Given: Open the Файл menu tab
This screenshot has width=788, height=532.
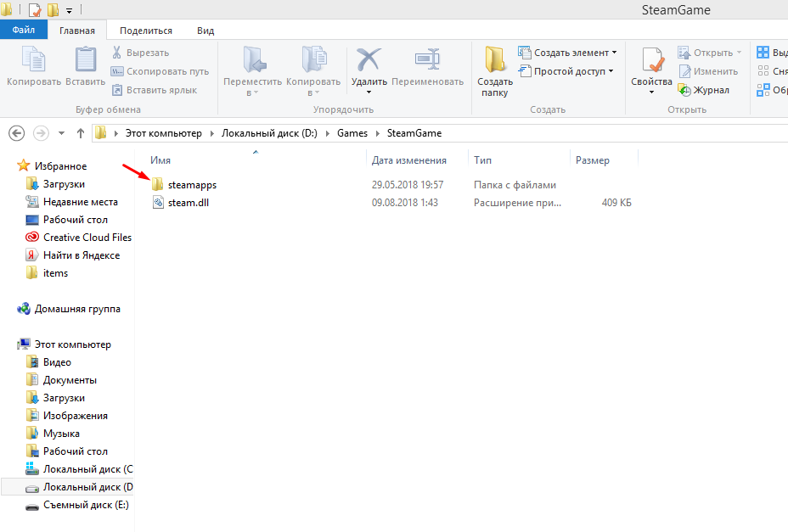Looking at the screenshot, I should (x=24, y=30).
